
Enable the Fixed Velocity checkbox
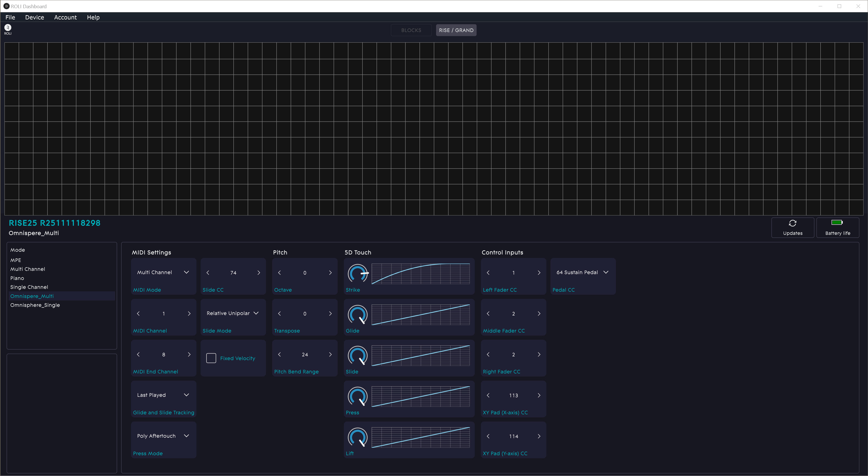tap(211, 358)
